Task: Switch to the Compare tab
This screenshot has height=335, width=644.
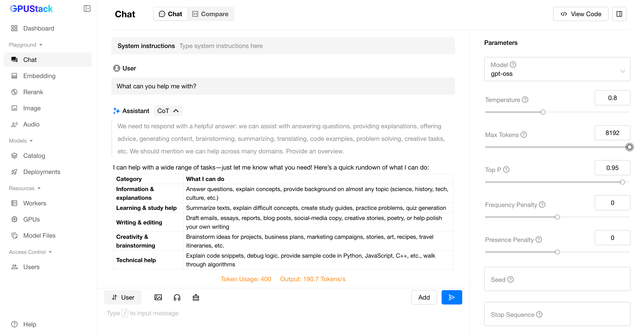Action: coord(210,14)
